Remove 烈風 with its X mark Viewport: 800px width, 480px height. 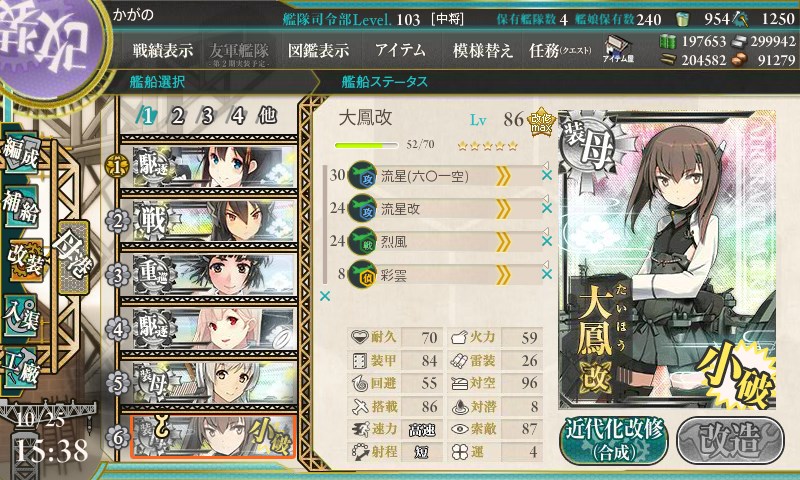click(546, 241)
